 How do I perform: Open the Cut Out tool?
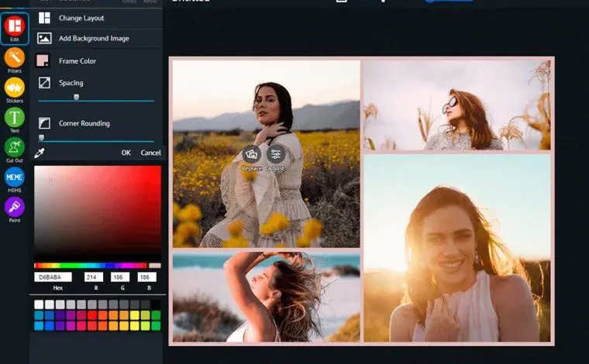[14, 149]
